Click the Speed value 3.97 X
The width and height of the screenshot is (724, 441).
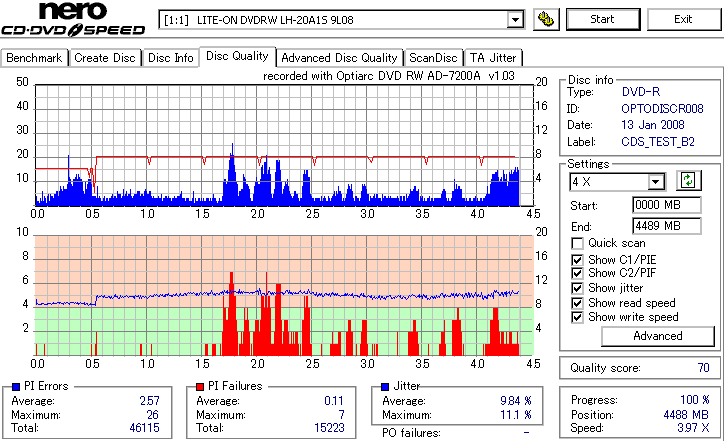[693, 428]
